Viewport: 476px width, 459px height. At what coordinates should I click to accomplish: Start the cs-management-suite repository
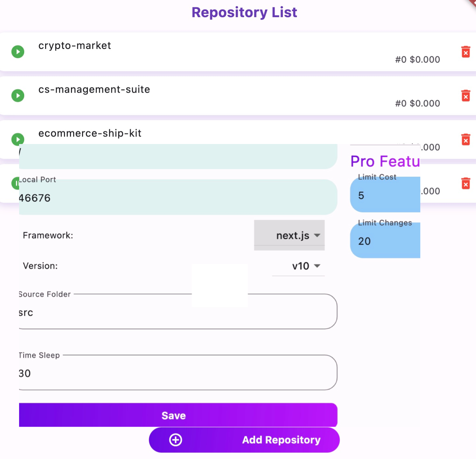(x=18, y=96)
